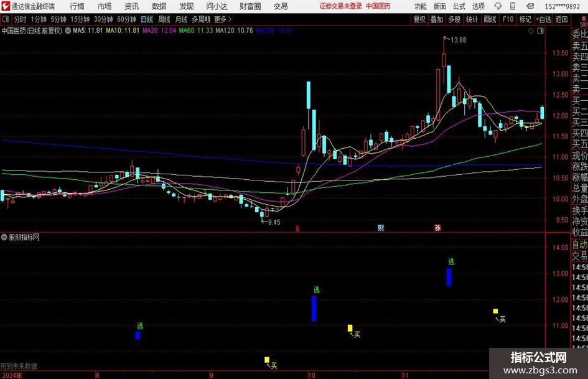
Task: Click the 叠加 overlay button
Action: 437,19
